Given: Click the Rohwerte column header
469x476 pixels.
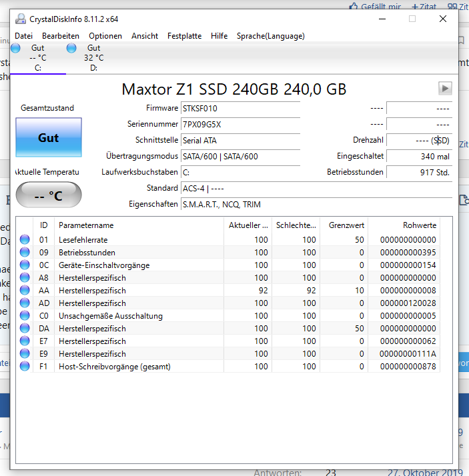Looking at the screenshot, I should [x=404, y=225].
